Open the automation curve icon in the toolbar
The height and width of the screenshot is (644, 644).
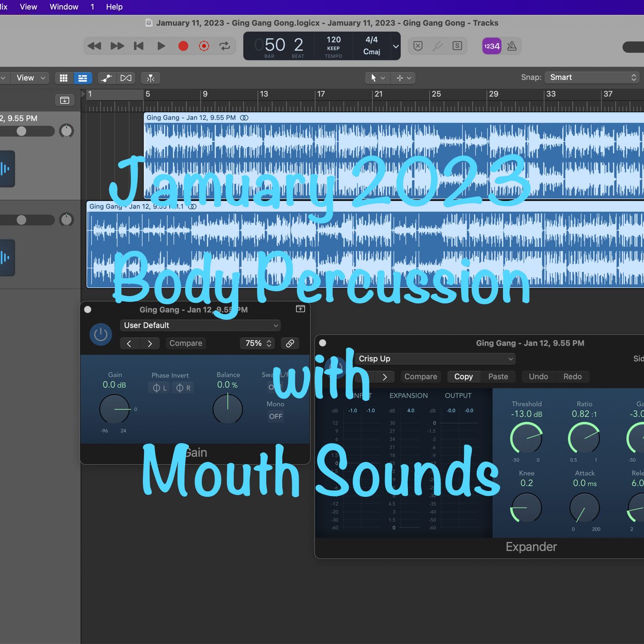tap(107, 78)
